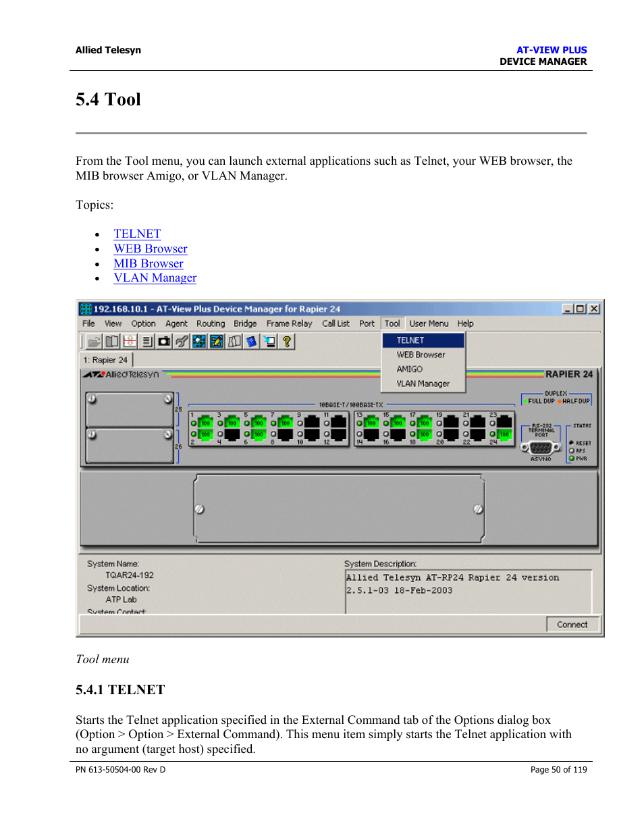Choose TELNET from the Tool dropdown
Viewport: 644px width, 834px height.
pos(423,340)
